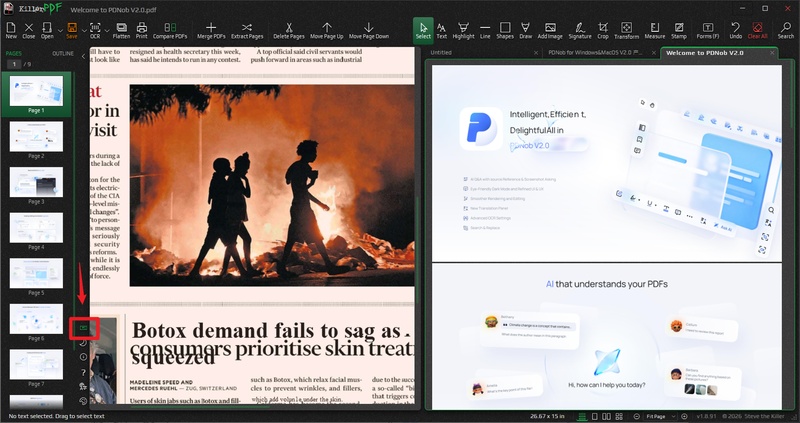Viewport: 800px width, 423px height.
Task: Open the Fit Page zoom dropdown
Action: (661, 416)
